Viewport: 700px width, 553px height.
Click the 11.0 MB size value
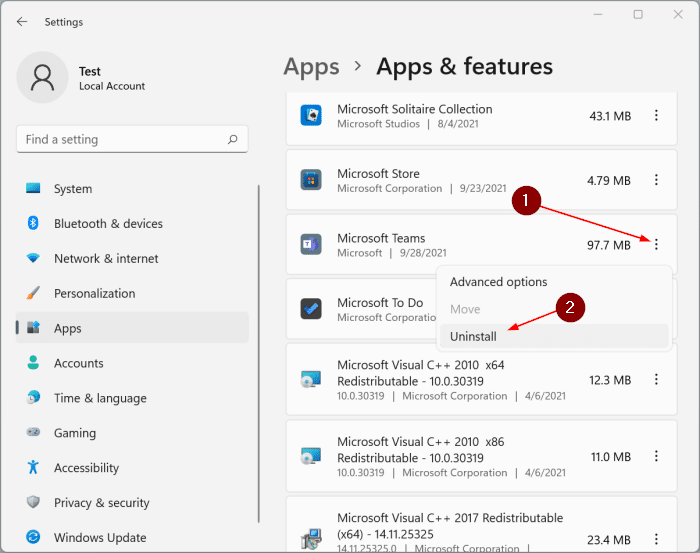coord(611,457)
